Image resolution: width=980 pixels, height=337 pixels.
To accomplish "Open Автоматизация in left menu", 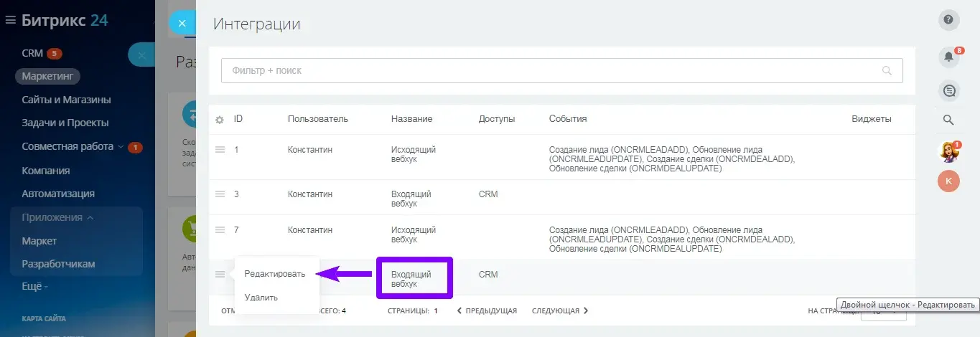I will pos(58,194).
